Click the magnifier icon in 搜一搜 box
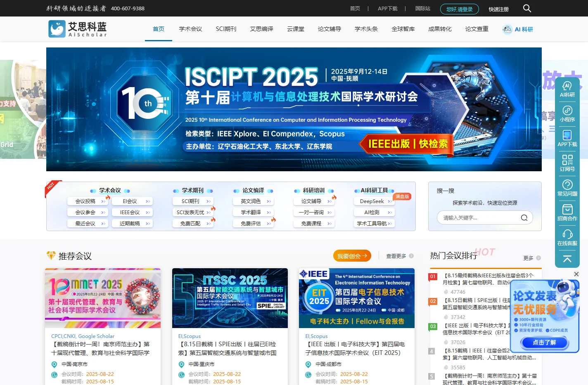This screenshot has width=588, height=385. coord(524,217)
